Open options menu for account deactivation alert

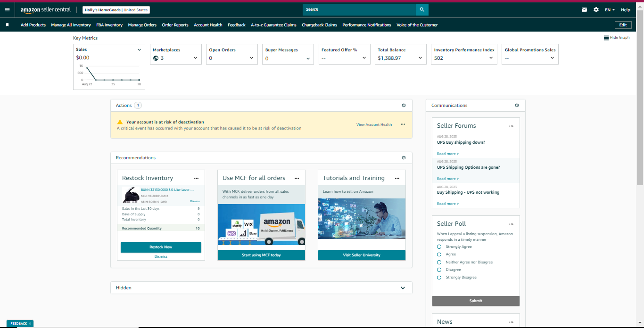pyautogui.click(x=403, y=124)
